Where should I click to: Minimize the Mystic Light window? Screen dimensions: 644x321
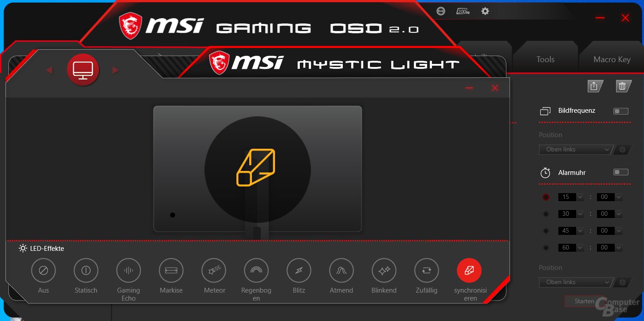point(469,88)
